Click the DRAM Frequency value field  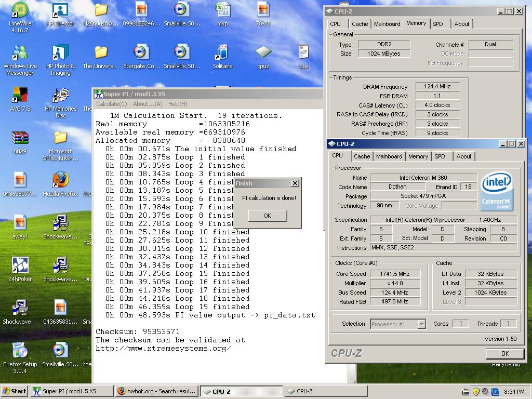click(437, 87)
